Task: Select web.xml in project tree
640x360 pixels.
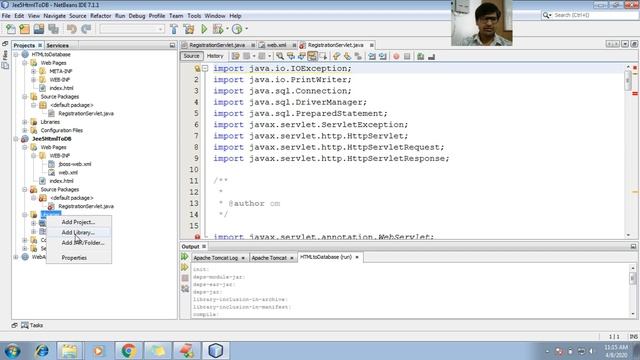Action: pos(68,173)
